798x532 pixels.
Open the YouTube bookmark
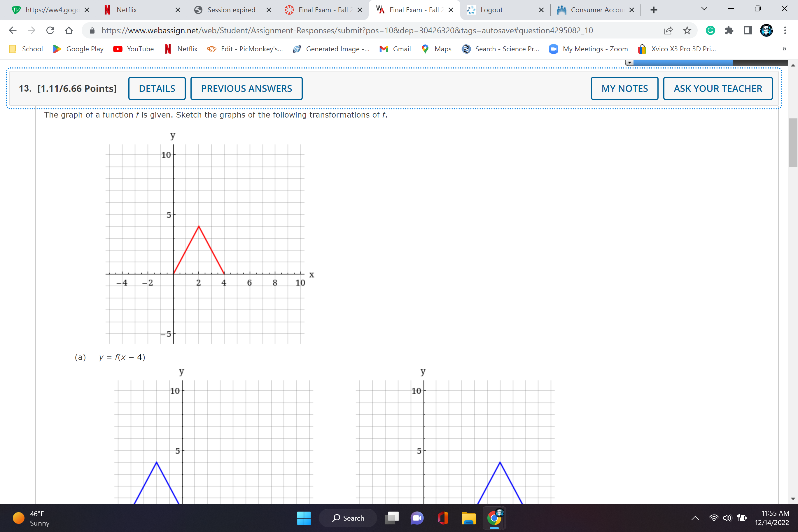133,49
